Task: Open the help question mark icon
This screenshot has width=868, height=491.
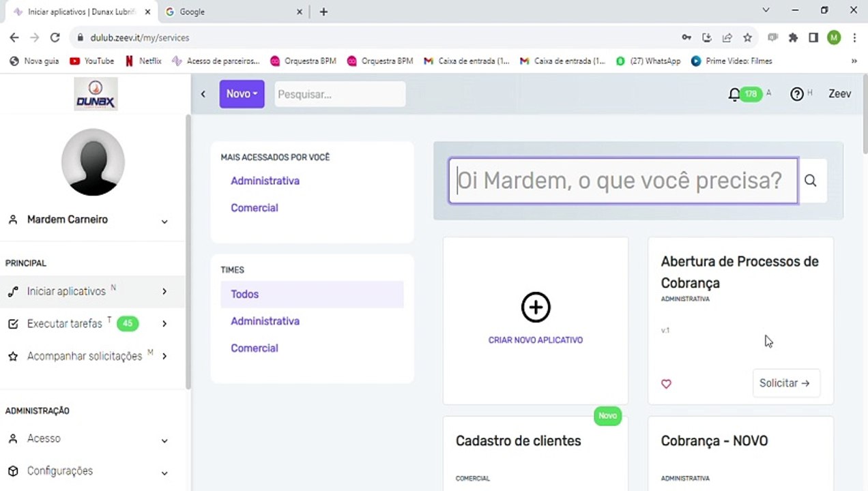Action: tap(796, 94)
